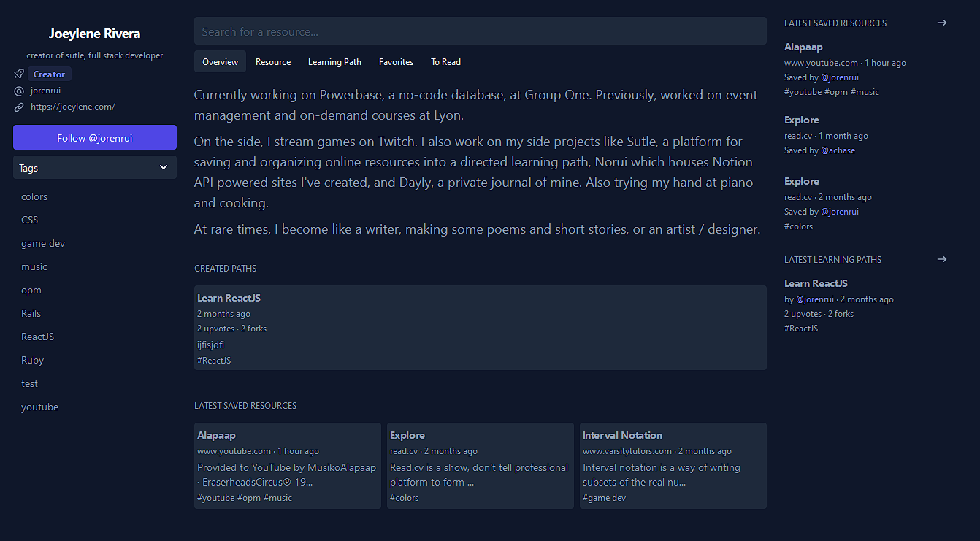
Task: Click the #colors tag on the Explore card
Action: 404,497
